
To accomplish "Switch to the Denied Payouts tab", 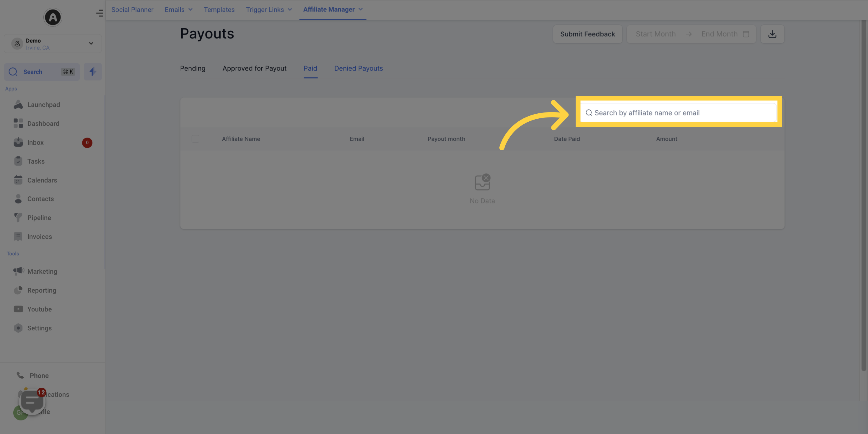I will tap(359, 68).
